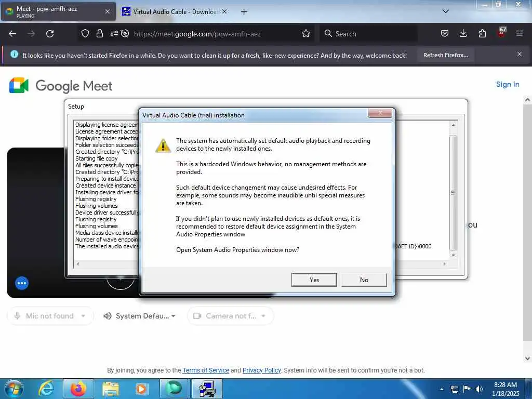The height and width of the screenshot is (399, 532).
Task: Switch to the Virtual Audio Cable Download tab
Action: 175,12
